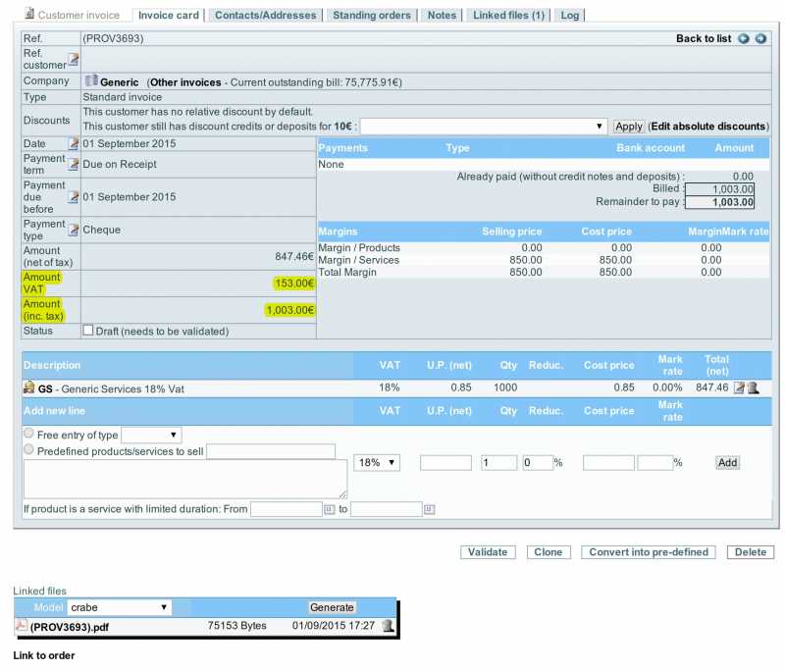Switch to the Contacts/Addresses tab

point(265,15)
